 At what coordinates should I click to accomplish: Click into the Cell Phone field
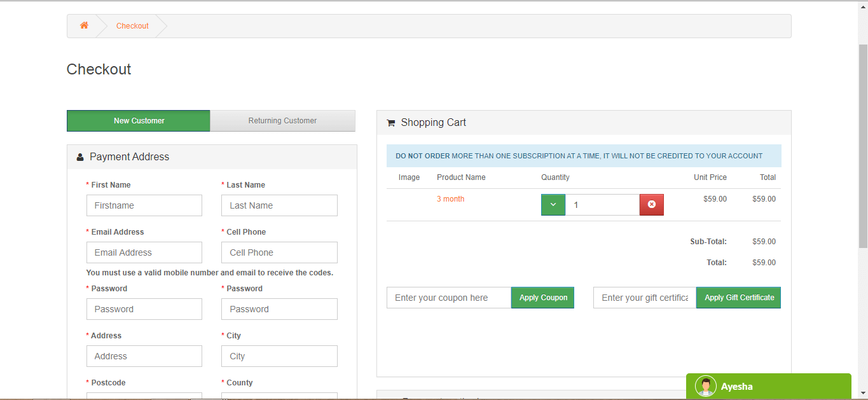pyautogui.click(x=279, y=252)
